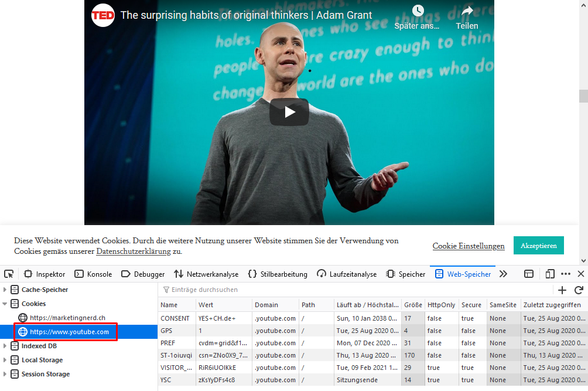Image resolution: width=588 pixels, height=391 pixels.
Task: Select the PREF cookie name
Action: (x=167, y=343)
